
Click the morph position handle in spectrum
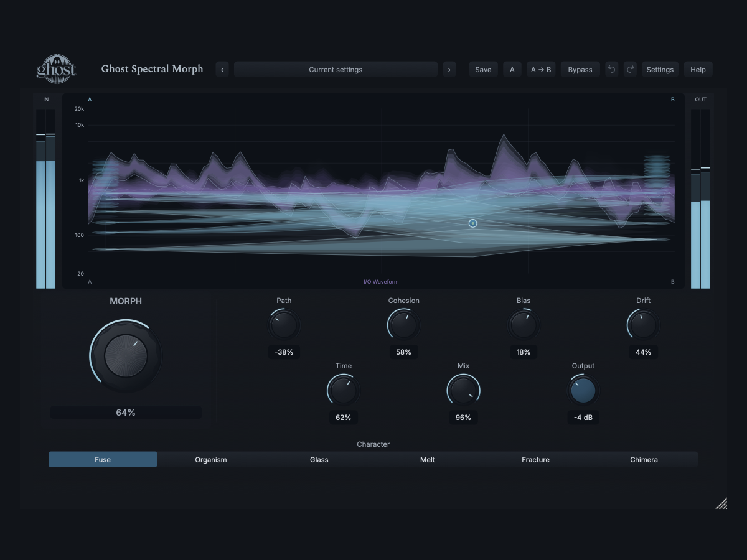pyautogui.click(x=473, y=223)
